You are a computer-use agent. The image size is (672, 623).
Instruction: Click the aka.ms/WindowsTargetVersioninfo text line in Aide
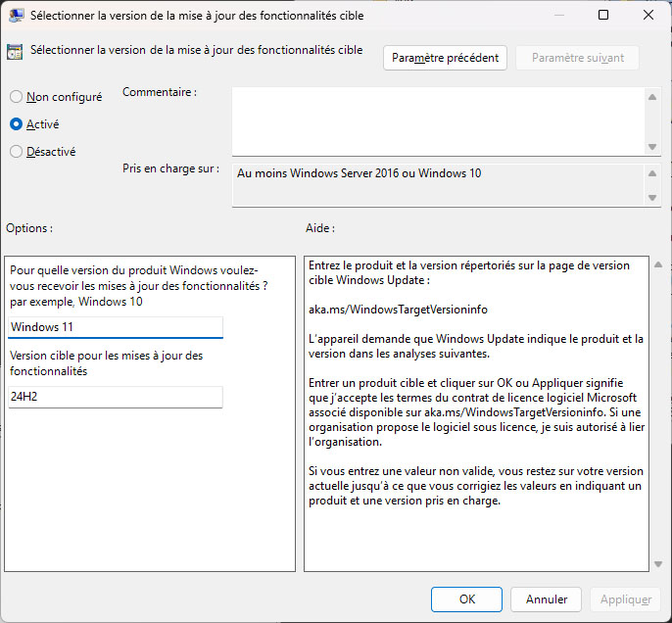[x=398, y=310]
